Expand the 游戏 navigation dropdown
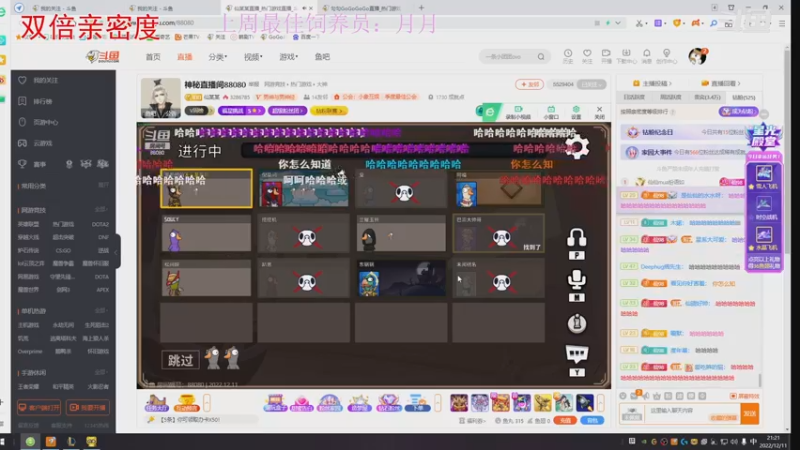Viewport: 800px width, 450px height. [x=288, y=57]
